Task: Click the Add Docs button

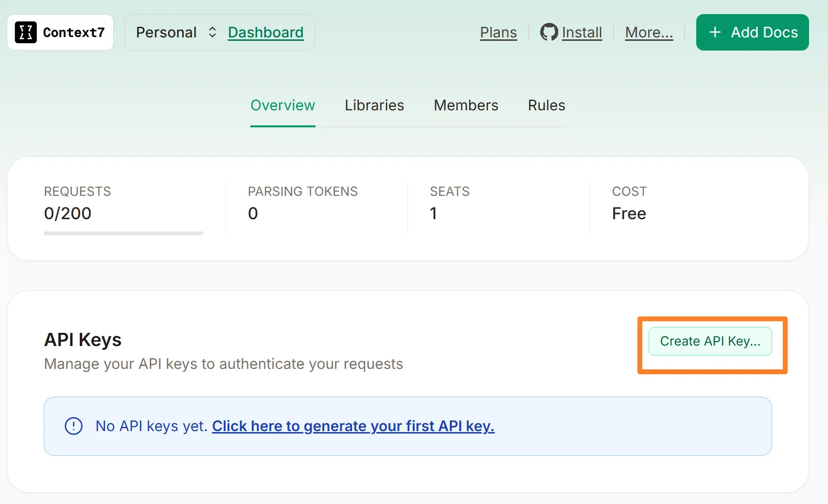Action: pos(752,33)
